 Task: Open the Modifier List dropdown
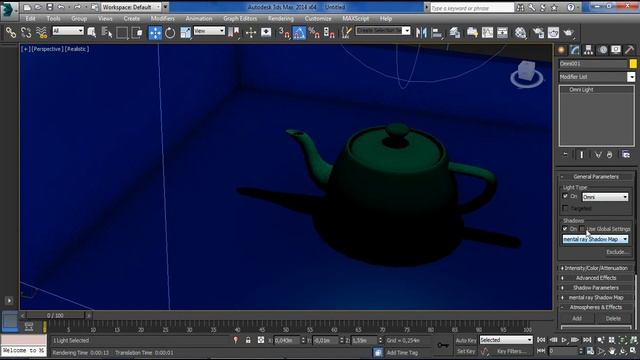597,77
